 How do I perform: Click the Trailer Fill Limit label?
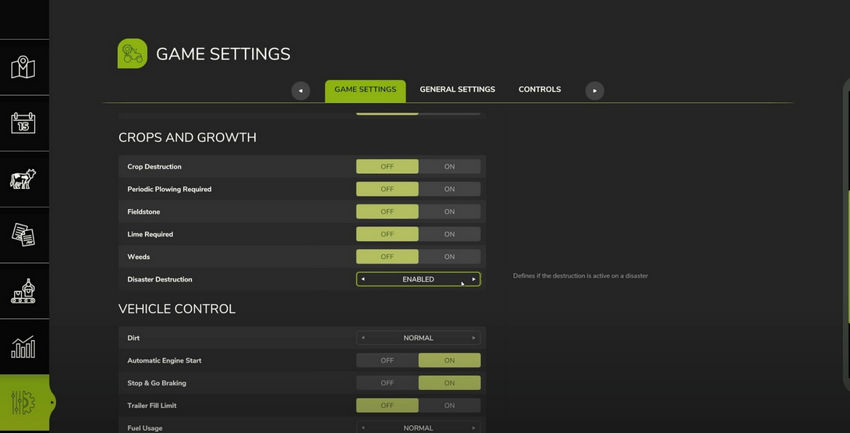tap(152, 405)
